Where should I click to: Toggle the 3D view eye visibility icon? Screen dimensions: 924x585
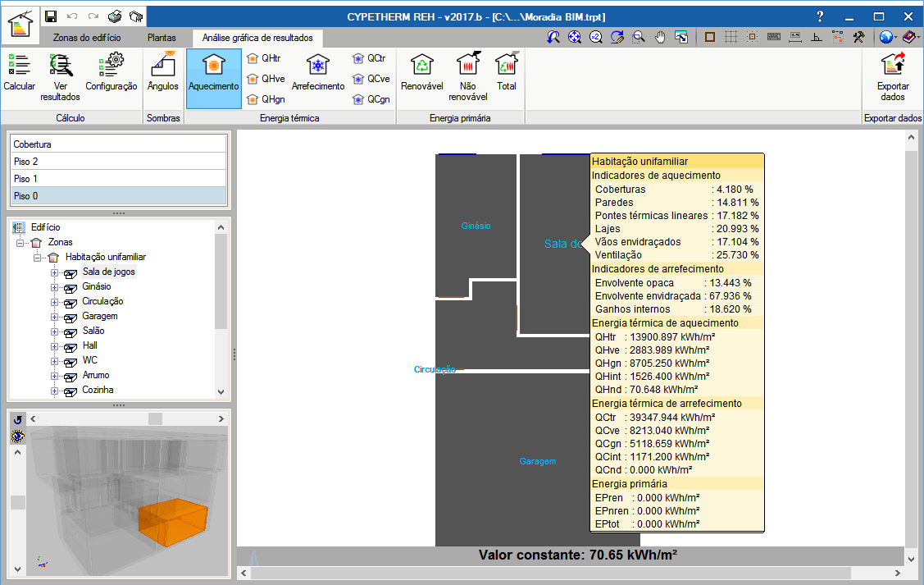(x=18, y=436)
